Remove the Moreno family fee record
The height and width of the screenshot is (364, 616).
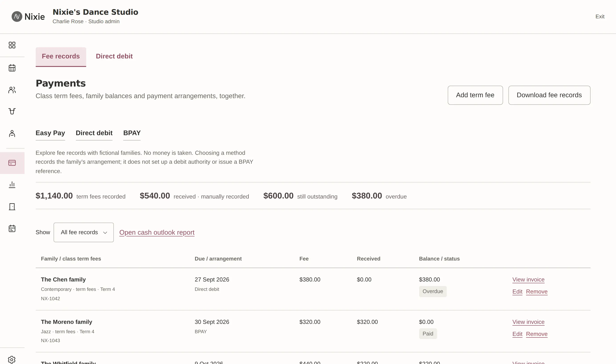537,334
